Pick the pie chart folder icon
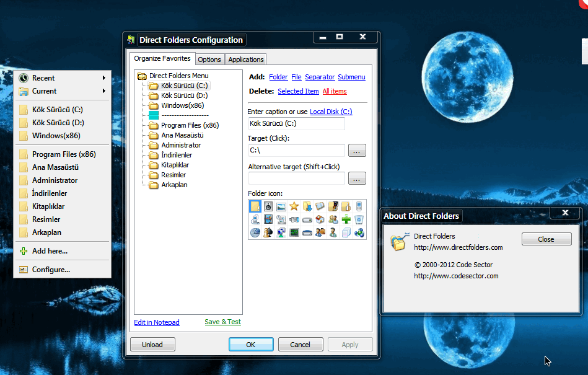The height and width of the screenshot is (375, 588). click(255, 232)
